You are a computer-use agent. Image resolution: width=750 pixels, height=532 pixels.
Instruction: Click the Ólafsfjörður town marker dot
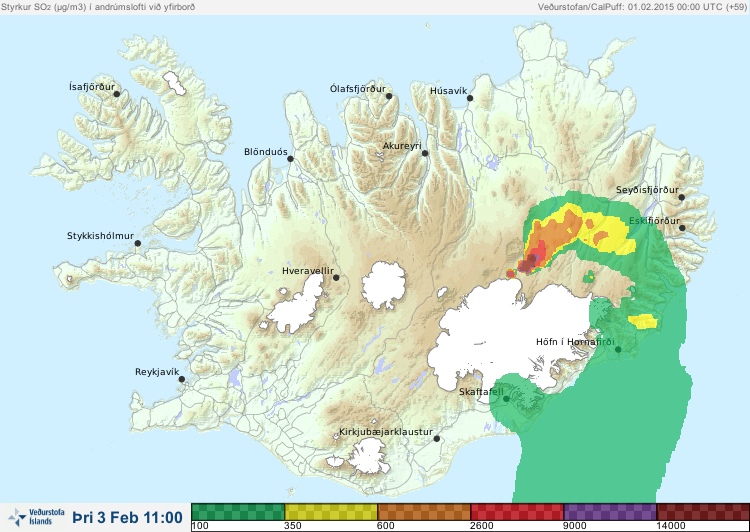pos(389,96)
